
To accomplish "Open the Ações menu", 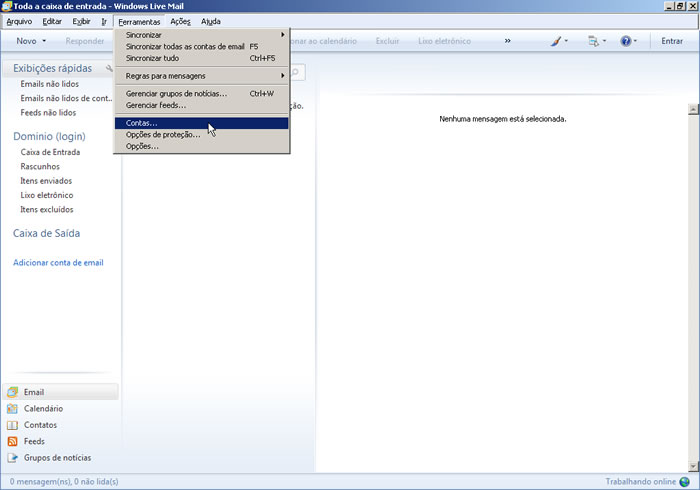I will click(x=180, y=21).
